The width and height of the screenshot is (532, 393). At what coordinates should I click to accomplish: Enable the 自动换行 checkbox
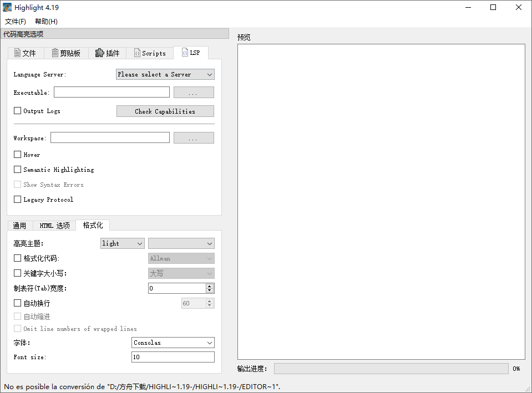point(17,303)
